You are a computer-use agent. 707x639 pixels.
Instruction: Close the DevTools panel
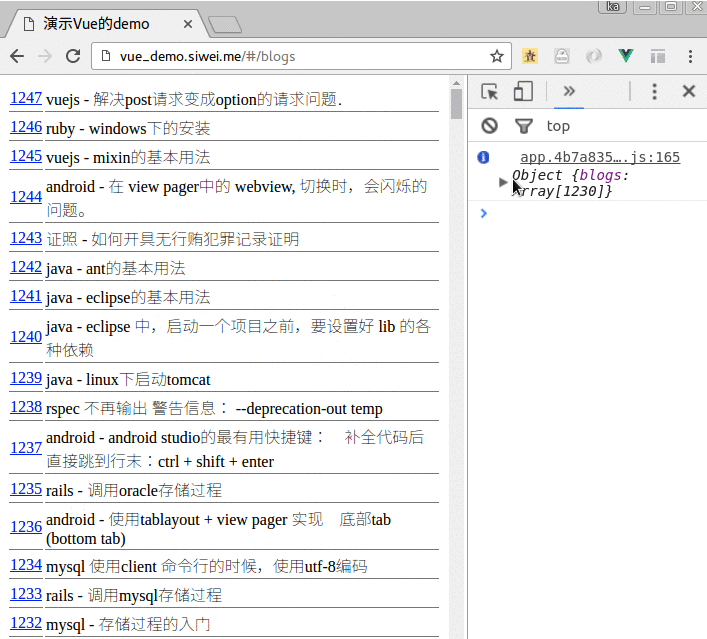click(688, 92)
